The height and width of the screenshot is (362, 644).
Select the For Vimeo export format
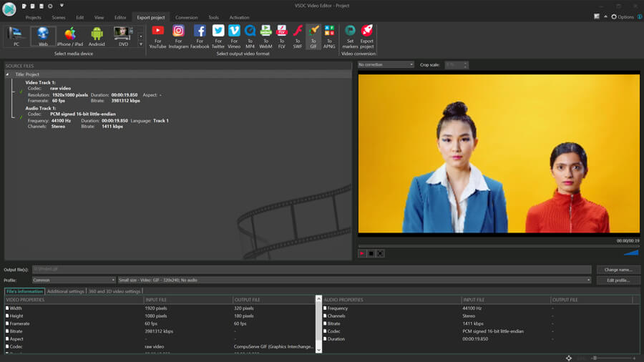click(234, 36)
